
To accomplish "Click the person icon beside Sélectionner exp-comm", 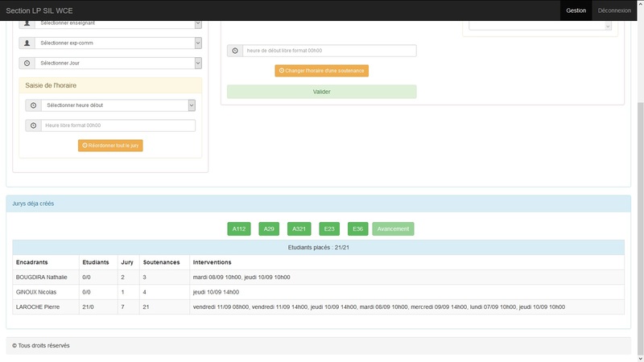I will (x=27, y=43).
